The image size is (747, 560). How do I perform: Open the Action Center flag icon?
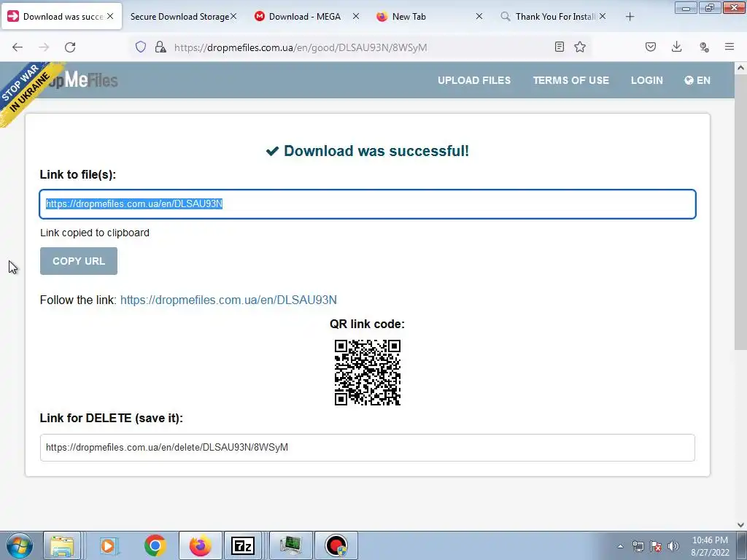pos(656,546)
